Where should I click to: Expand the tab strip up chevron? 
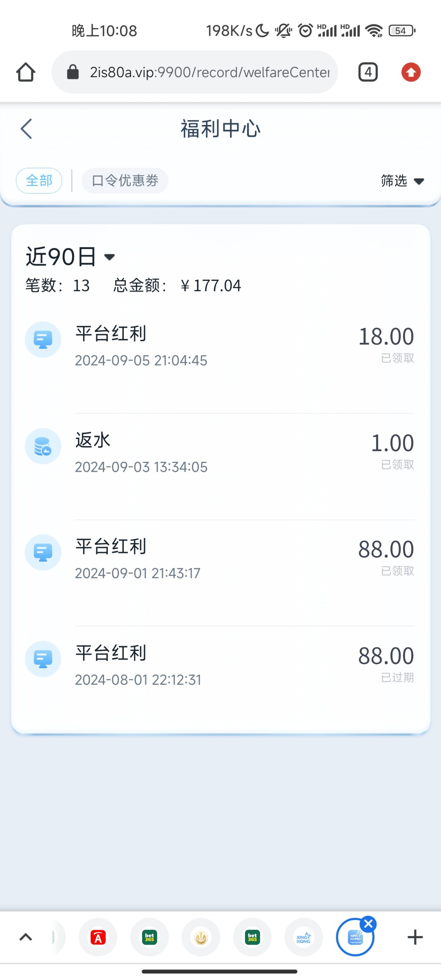point(26,937)
